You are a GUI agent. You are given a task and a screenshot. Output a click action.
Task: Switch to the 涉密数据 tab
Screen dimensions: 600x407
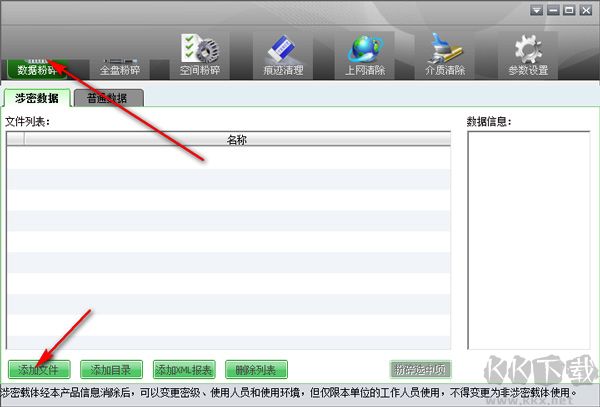click(x=37, y=98)
